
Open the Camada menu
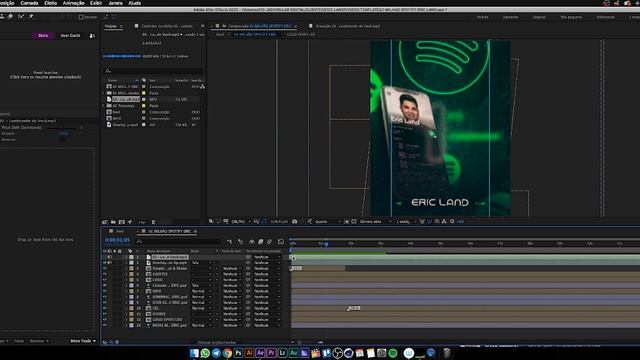[29, 3]
